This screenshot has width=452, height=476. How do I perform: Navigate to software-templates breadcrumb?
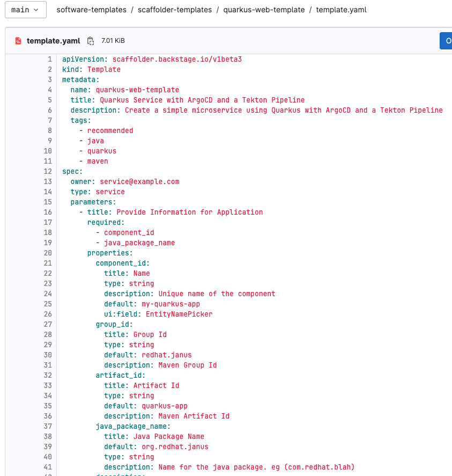point(92,10)
